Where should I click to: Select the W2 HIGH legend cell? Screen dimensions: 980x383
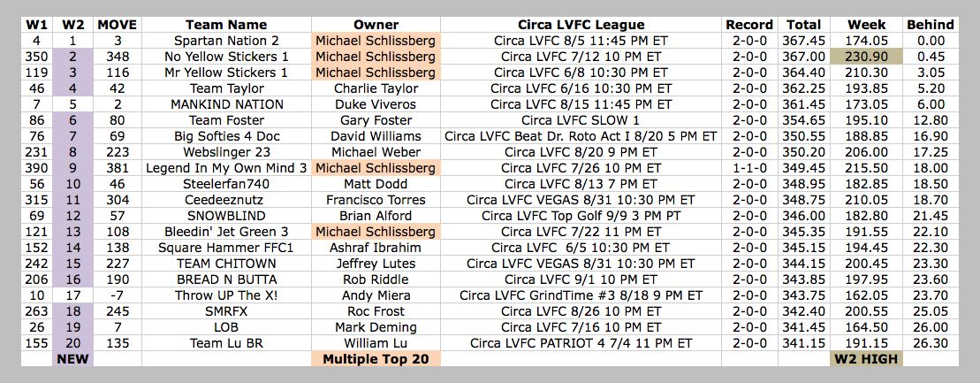(867, 358)
